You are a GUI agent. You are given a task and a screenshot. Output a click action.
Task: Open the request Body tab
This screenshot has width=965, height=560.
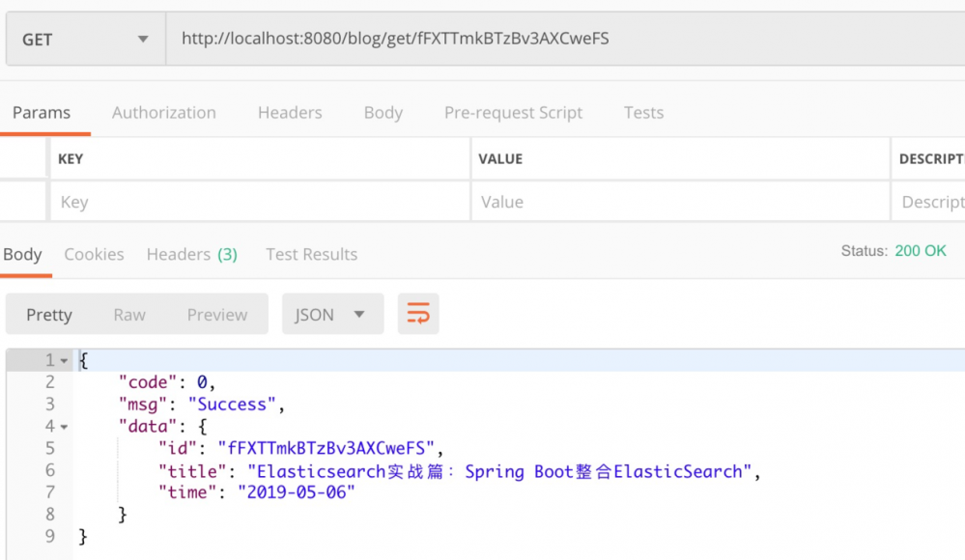[x=383, y=112]
